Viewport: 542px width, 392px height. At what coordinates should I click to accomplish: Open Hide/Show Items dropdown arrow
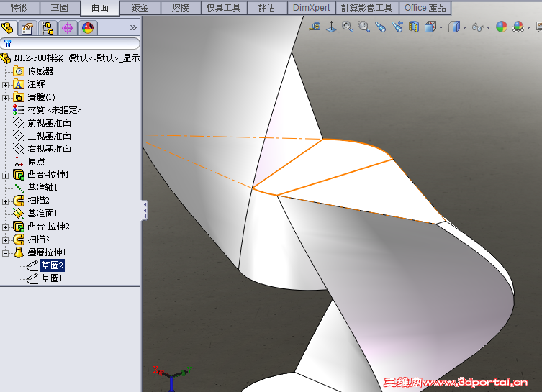pos(489,27)
